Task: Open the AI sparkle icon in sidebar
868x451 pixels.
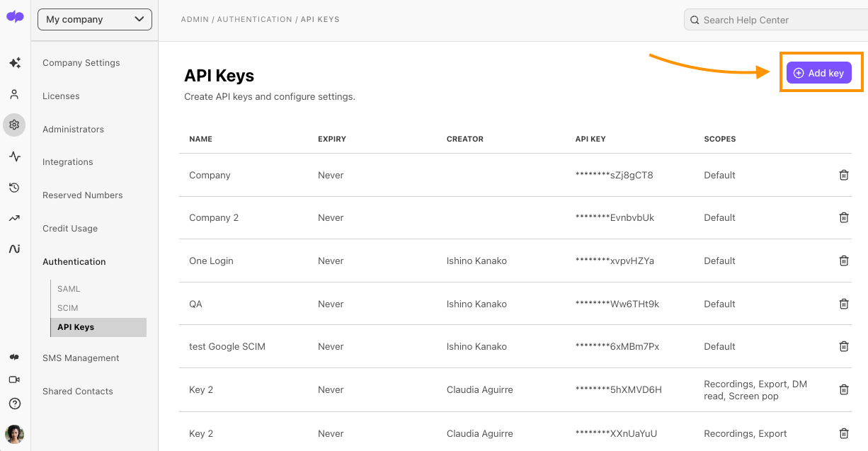Action: pos(14,63)
